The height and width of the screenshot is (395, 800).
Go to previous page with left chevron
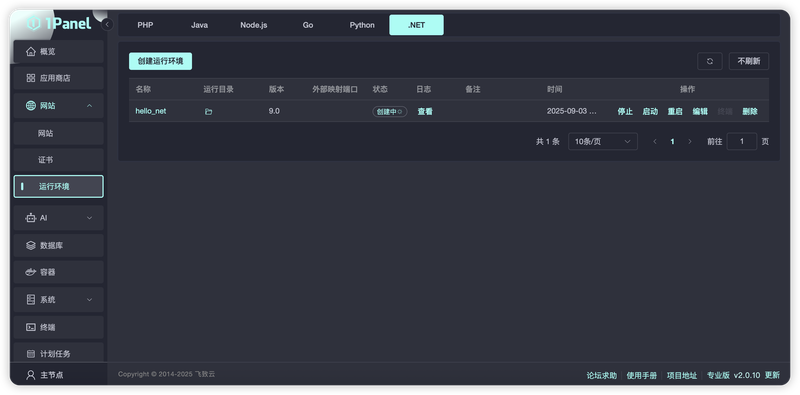pyautogui.click(x=655, y=141)
